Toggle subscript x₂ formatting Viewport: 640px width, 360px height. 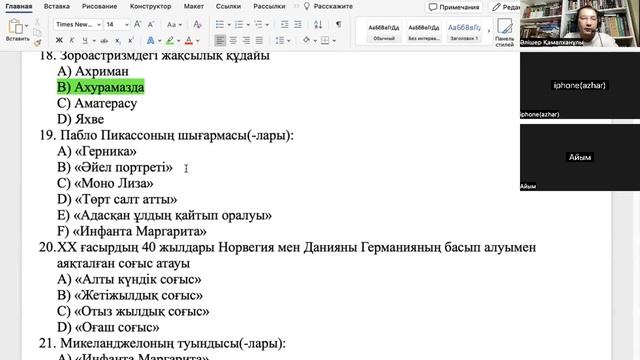(x=118, y=40)
